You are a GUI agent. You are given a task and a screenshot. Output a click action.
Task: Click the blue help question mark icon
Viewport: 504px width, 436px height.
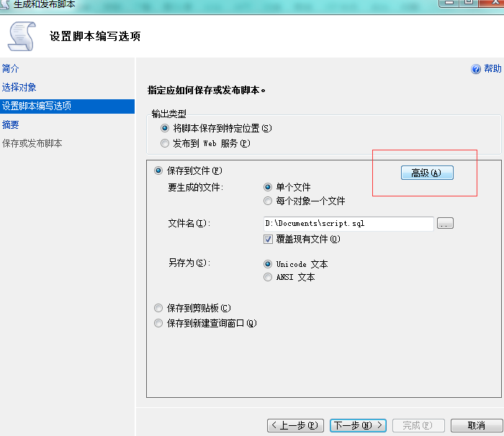coord(476,69)
